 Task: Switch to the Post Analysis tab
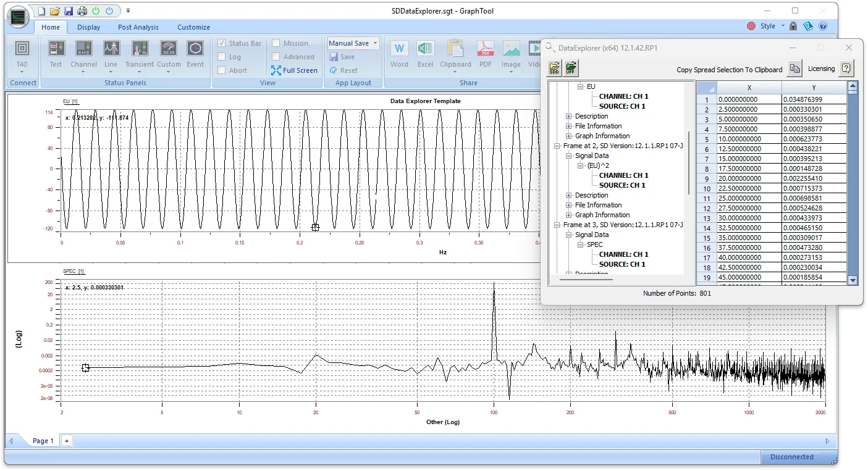tap(138, 27)
